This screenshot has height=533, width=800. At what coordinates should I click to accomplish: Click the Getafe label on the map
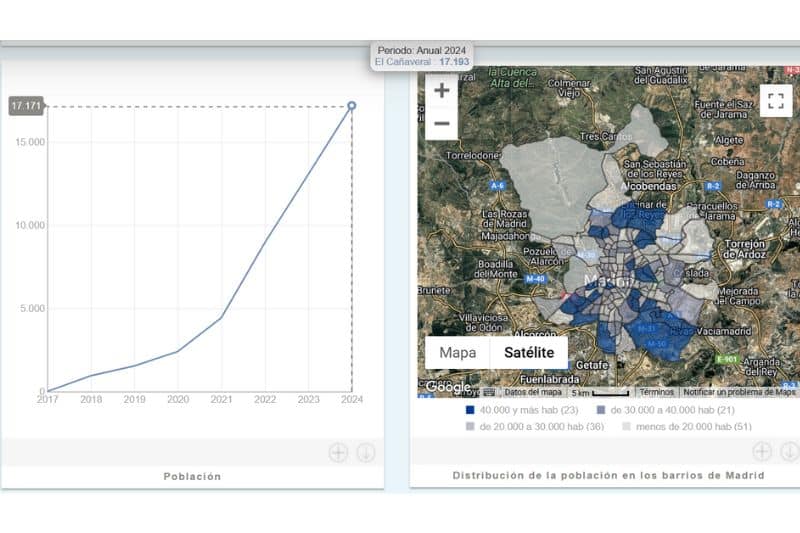pos(592,365)
